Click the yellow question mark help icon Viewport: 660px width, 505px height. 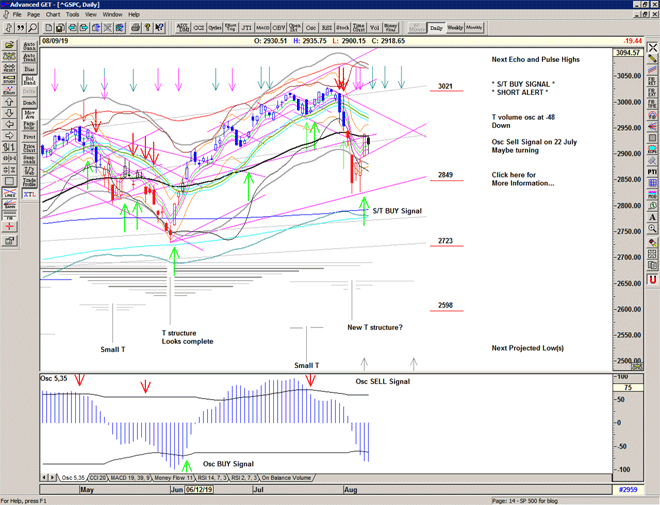point(147,28)
